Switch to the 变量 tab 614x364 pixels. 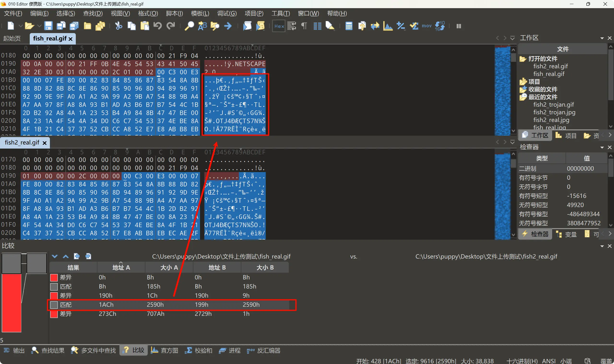point(566,234)
